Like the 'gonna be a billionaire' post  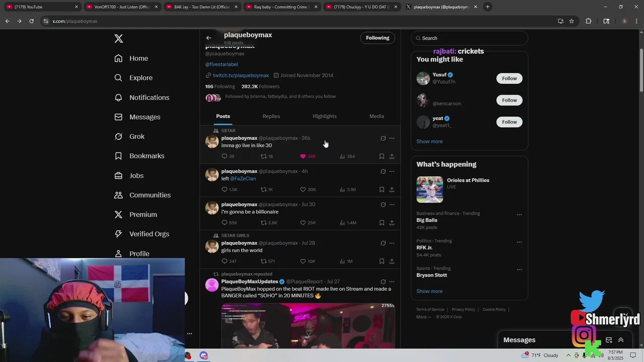[303, 223]
